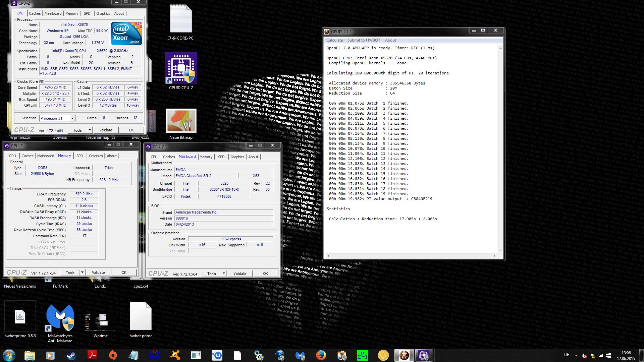The width and height of the screenshot is (644, 362).
Task: Click OK in the Mainboard window
Action: point(265,274)
